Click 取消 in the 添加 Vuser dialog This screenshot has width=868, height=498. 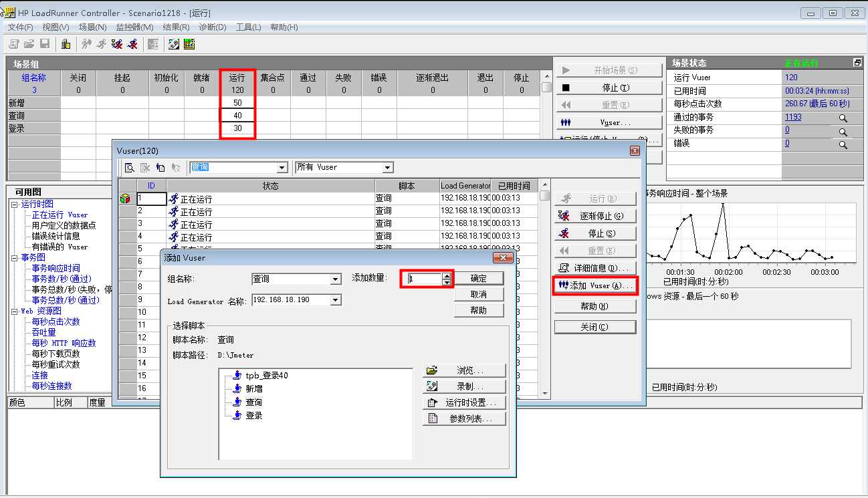click(x=479, y=294)
